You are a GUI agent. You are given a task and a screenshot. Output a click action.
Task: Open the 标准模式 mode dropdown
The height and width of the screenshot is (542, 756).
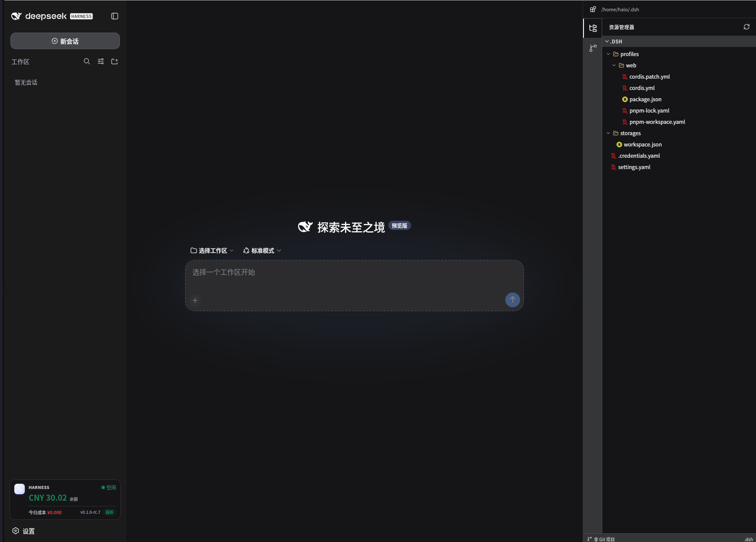(262, 250)
